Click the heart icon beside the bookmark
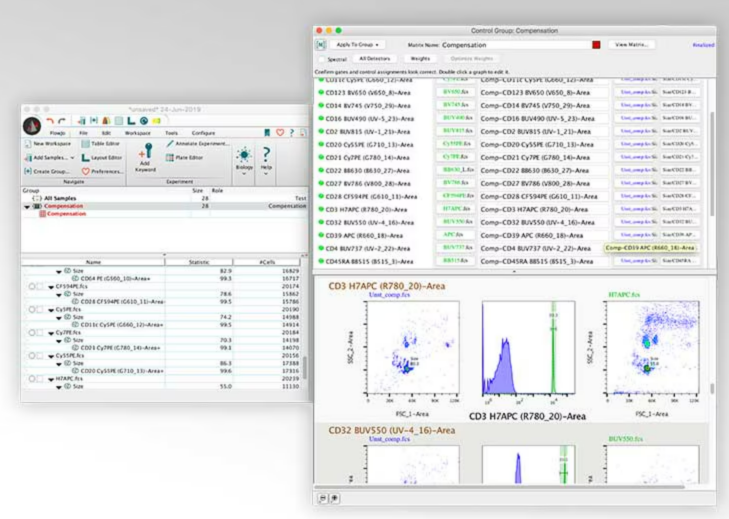729x519 pixels. (280, 133)
